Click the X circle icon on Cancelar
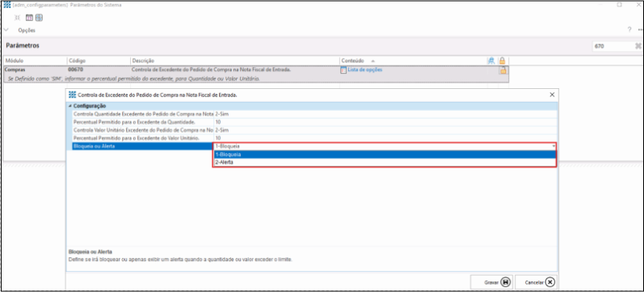The image size is (644, 292). [x=551, y=282]
